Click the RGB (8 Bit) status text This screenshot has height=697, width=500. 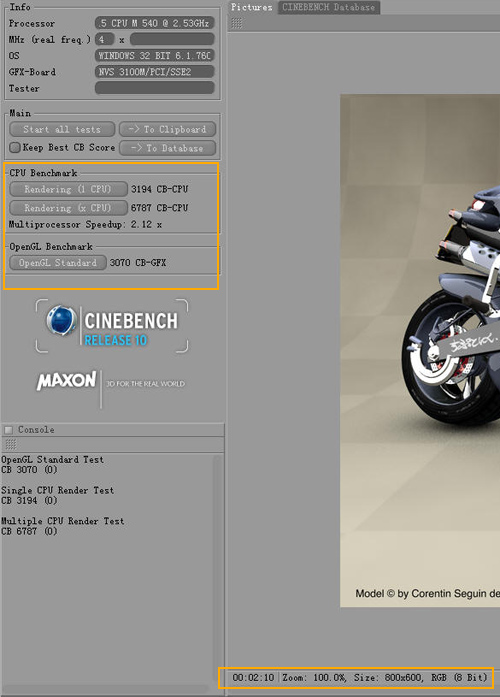point(459,677)
